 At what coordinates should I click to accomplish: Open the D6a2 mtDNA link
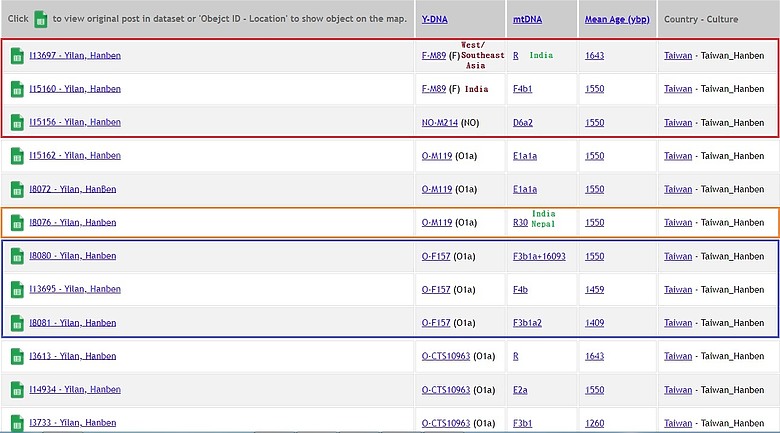[523, 122]
